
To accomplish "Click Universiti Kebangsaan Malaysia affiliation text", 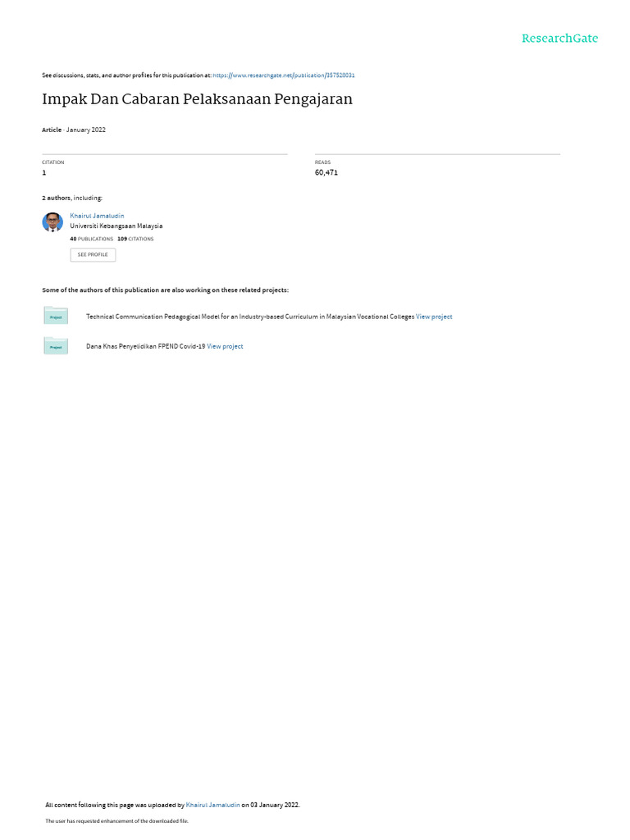I will [116, 226].
